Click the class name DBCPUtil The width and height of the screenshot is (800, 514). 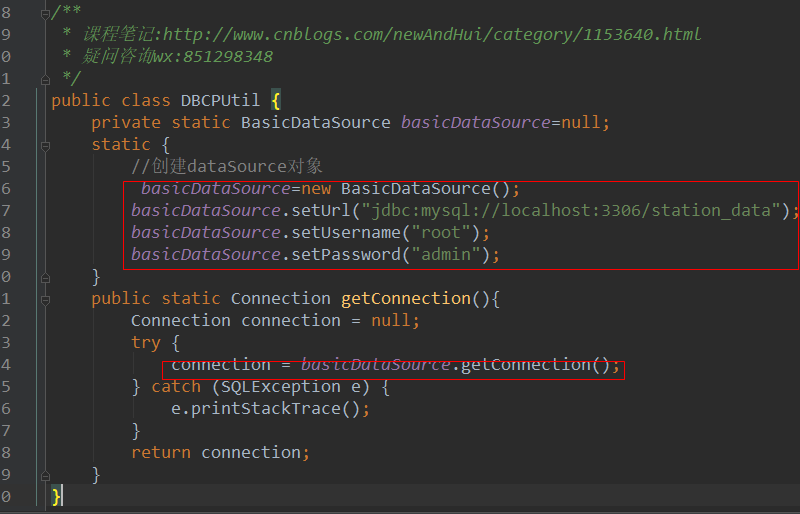coord(220,100)
